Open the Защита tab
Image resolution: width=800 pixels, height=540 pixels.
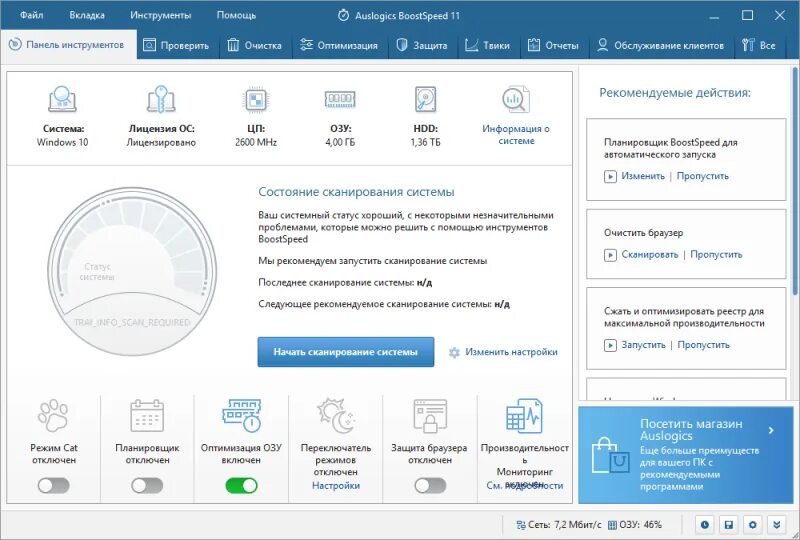(421, 45)
